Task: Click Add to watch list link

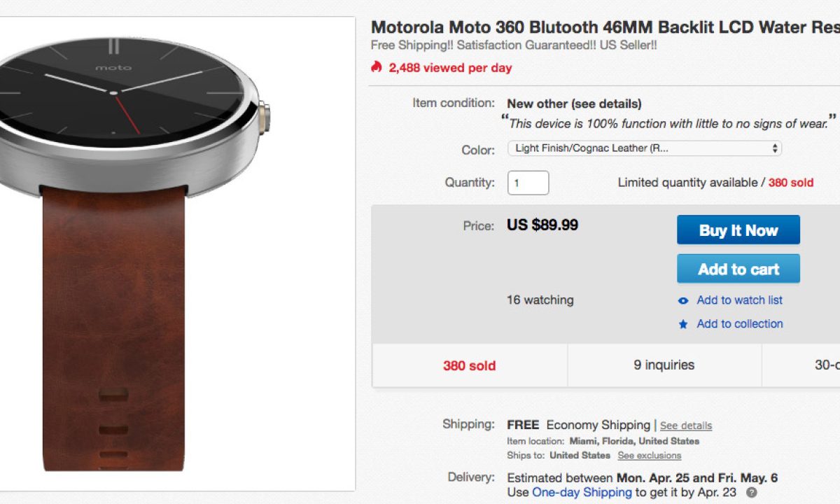Action: 739,300
